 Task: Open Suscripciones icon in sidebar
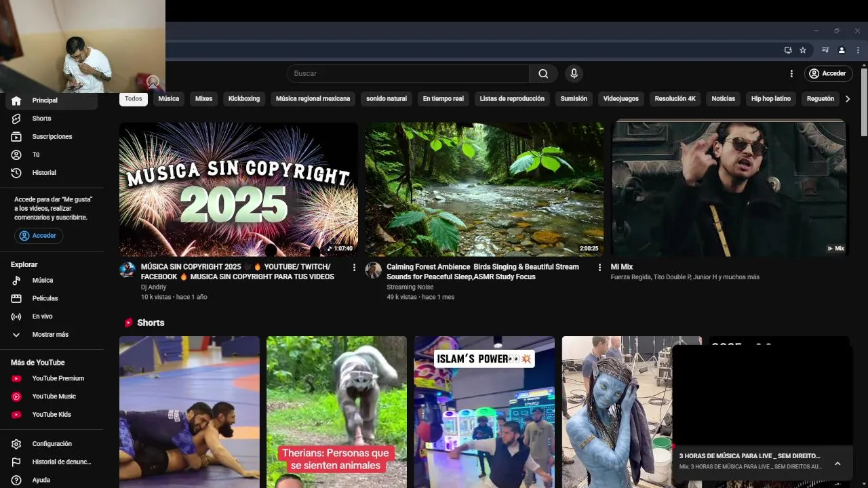coord(16,137)
